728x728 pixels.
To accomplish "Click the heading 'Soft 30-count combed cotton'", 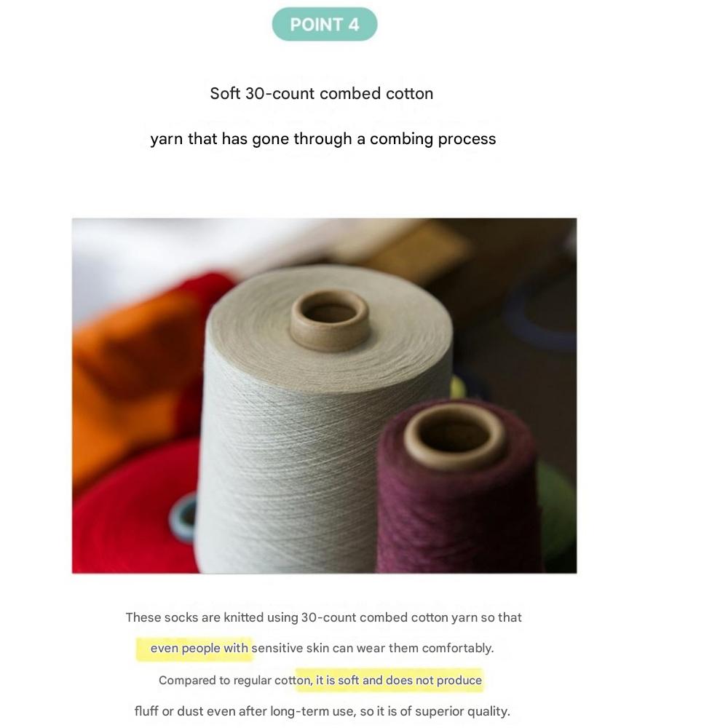I will 322,93.
